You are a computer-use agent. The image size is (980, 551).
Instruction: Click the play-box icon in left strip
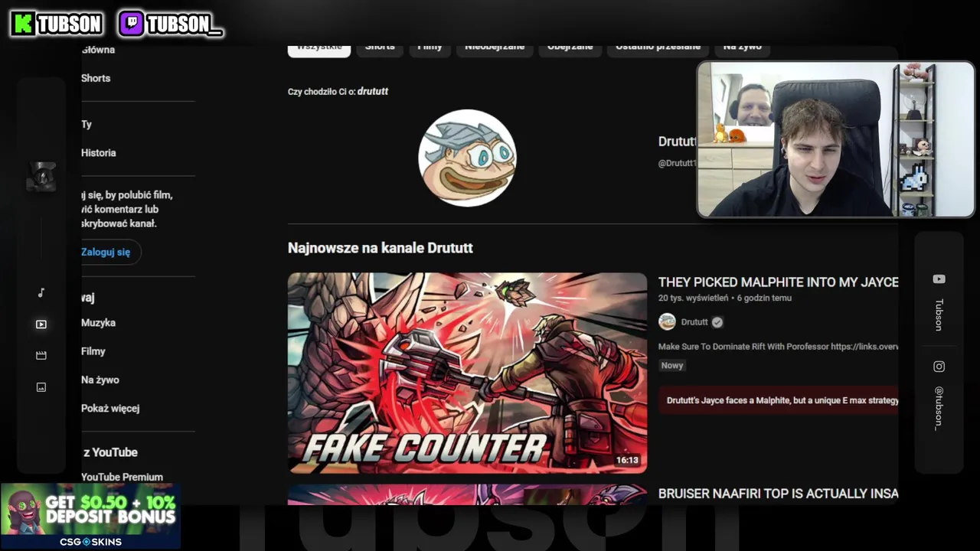pos(41,324)
